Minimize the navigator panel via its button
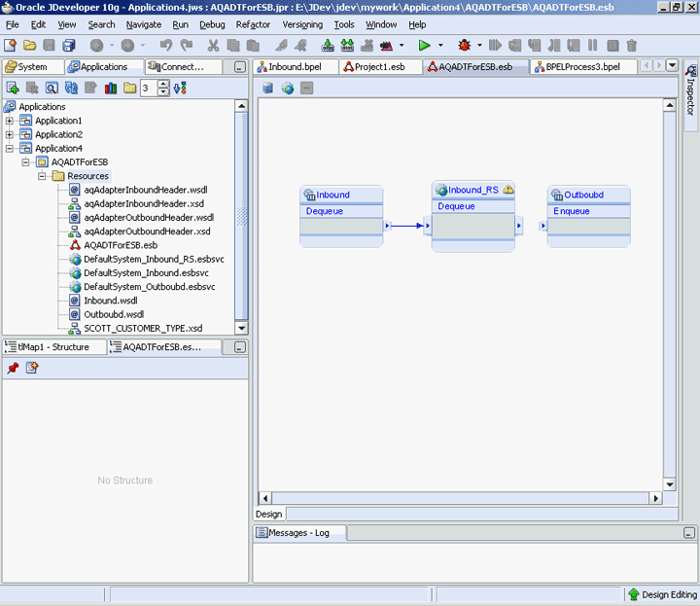Image resolution: width=700 pixels, height=606 pixels. pyautogui.click(x=240, y=67)
